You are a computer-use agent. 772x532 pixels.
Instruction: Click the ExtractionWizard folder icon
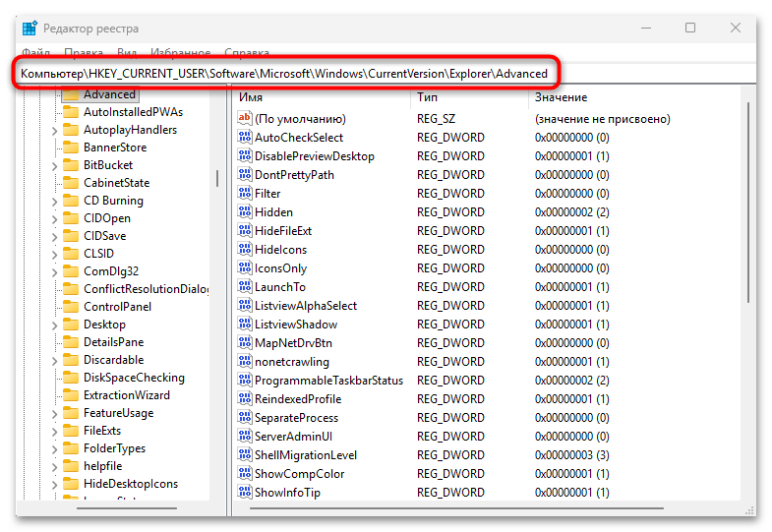[71, 395]
